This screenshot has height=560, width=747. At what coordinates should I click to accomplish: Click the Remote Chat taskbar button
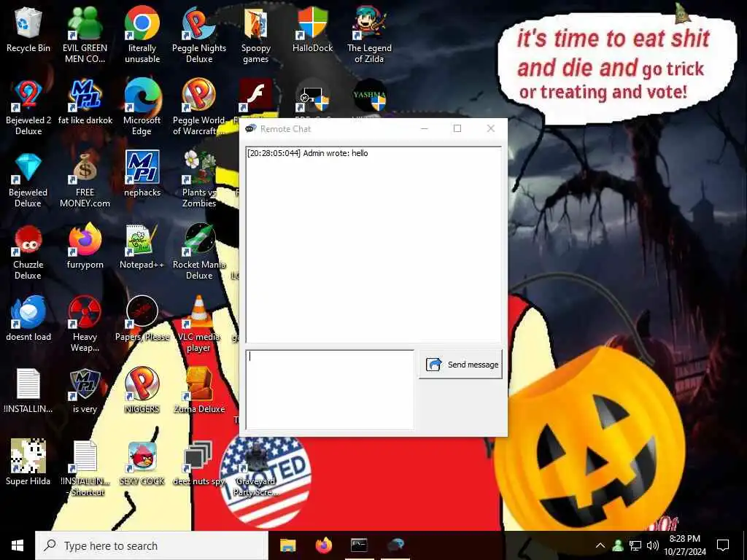395,545
